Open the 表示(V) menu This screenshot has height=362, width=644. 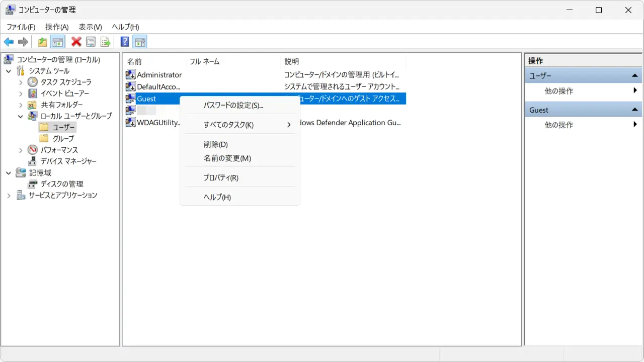[x=90, y=27]
